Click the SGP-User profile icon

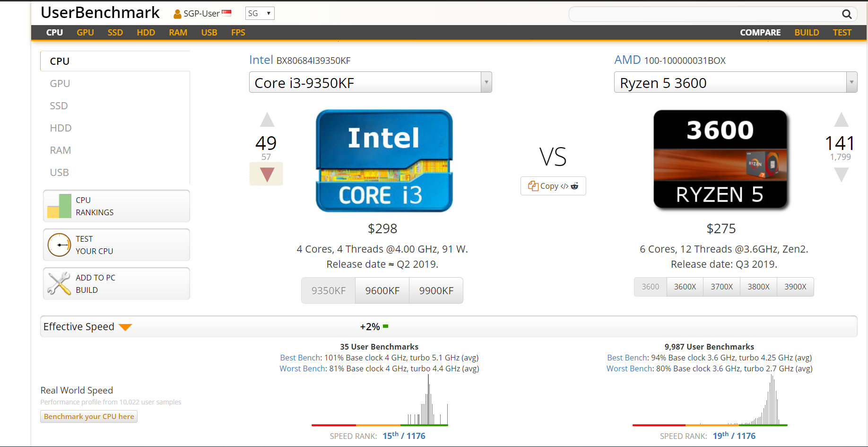coord(177,14)
